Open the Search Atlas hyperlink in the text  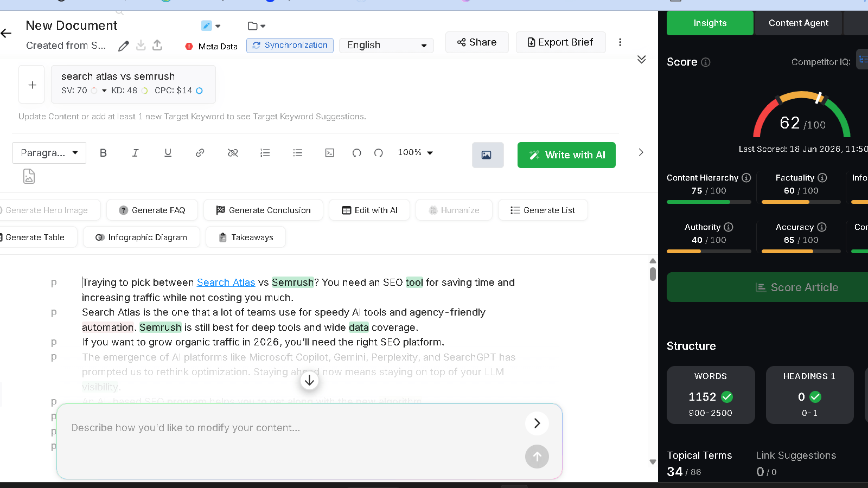click(226, 282)
